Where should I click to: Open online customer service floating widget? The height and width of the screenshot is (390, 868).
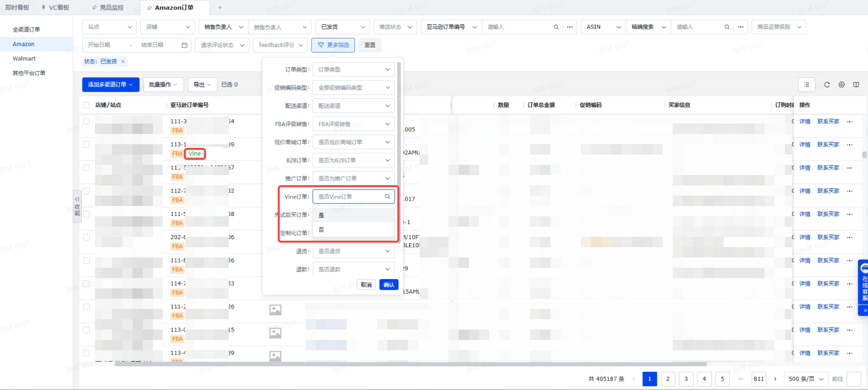tap(863, 288)
